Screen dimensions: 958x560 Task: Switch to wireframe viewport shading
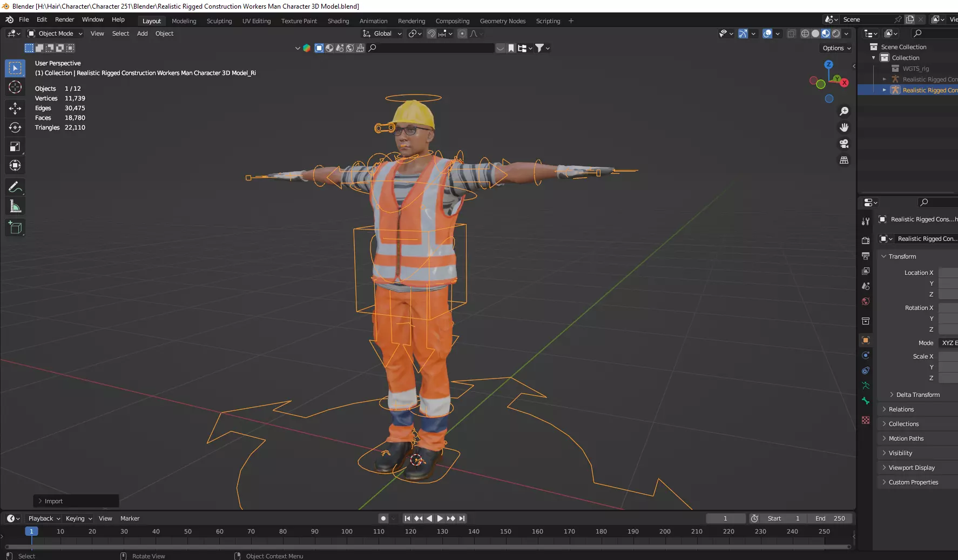click(805, 33)
